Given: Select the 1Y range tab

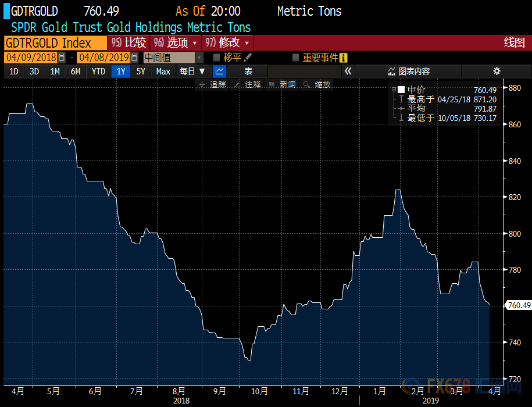Looking at the screenshot, I should click(121, 71).
